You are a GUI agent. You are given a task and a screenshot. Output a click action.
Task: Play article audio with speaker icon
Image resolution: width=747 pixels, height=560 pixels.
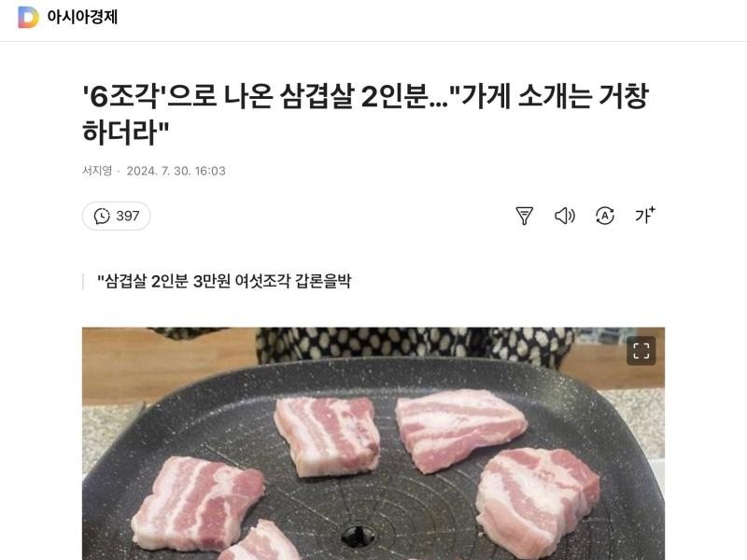pyautogui.click(x=565, y=216)
